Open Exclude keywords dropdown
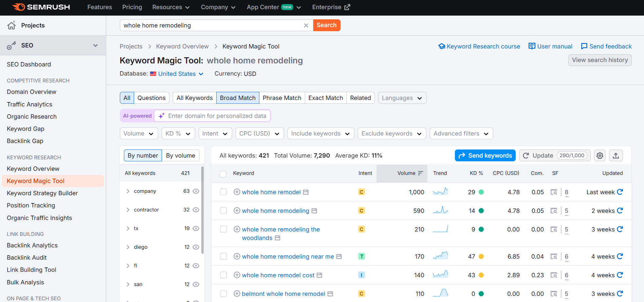The height and width of the screenshot is (302, 644). tap(392, 134)
